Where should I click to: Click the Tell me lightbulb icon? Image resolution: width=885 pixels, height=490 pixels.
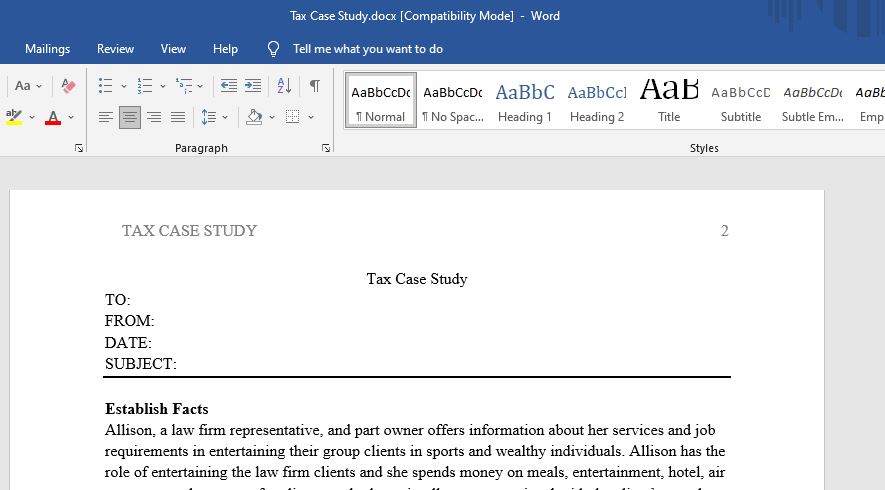click(x=273, y=49)
